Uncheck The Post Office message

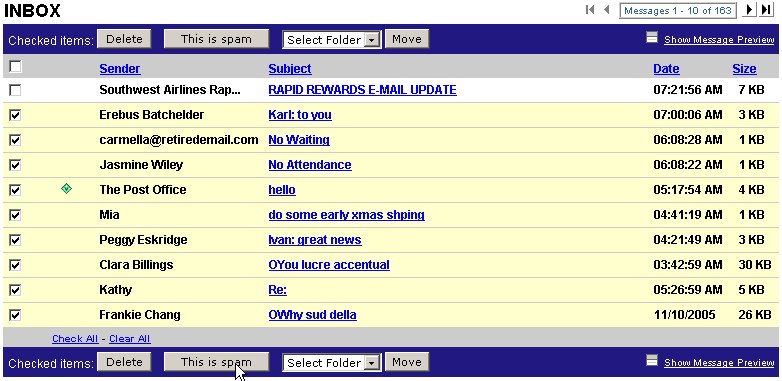click(15, 190)
